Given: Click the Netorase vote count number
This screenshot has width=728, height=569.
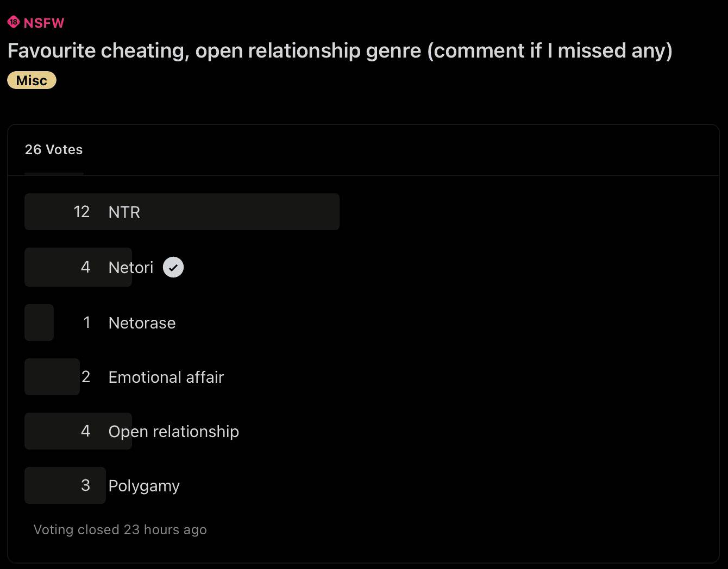Looking at the screenshot, I should coord(87,323).
